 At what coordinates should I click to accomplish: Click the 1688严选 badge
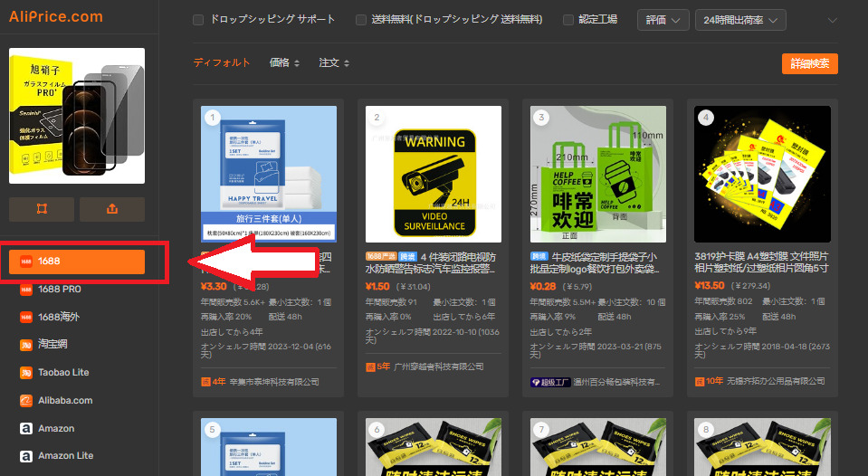[x=381, y=256]
